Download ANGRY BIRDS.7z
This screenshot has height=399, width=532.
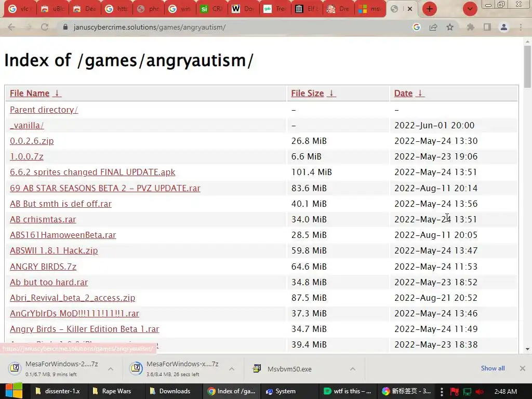pos(43,267)
